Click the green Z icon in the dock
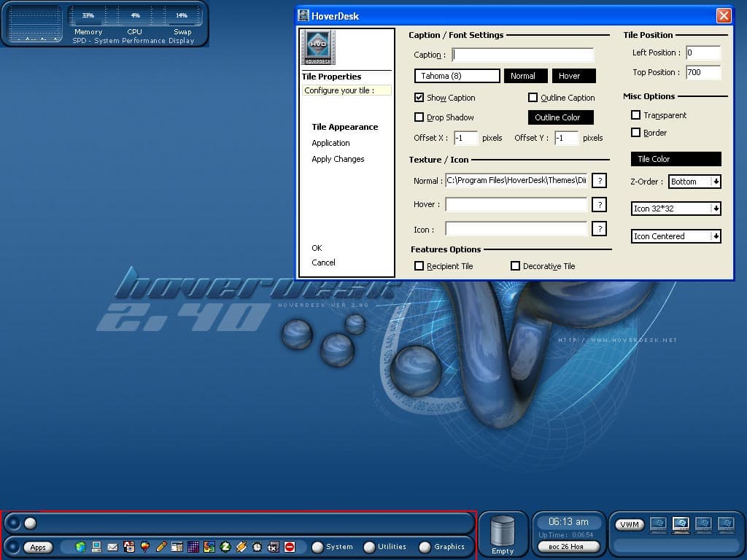 tap(225, 547)
